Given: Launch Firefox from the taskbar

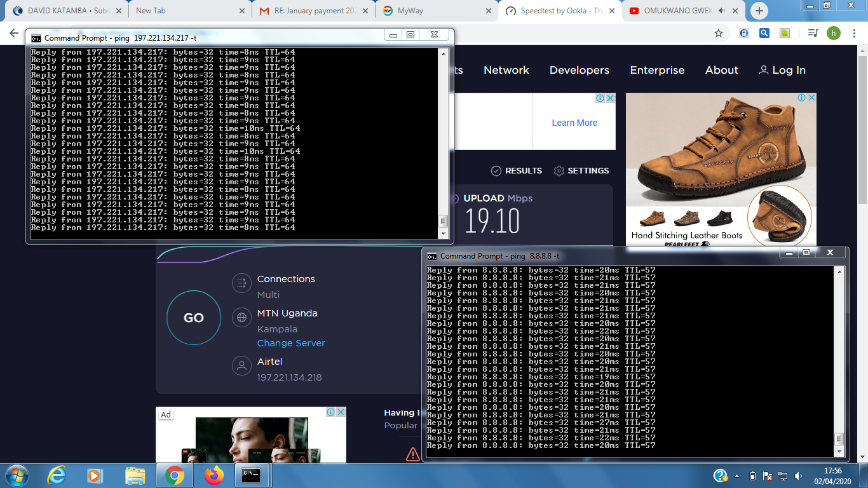Looking at the screenshot, I should tap(214, 475).
